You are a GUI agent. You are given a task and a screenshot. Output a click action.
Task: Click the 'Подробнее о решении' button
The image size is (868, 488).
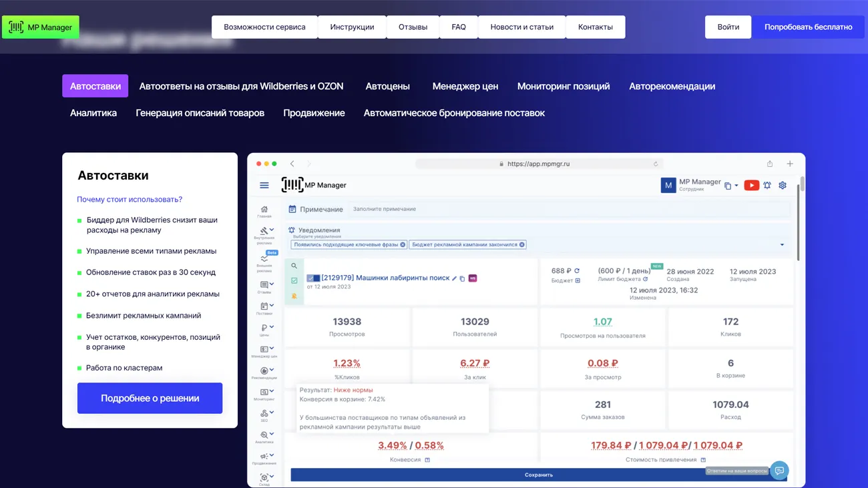click(150, 399)
